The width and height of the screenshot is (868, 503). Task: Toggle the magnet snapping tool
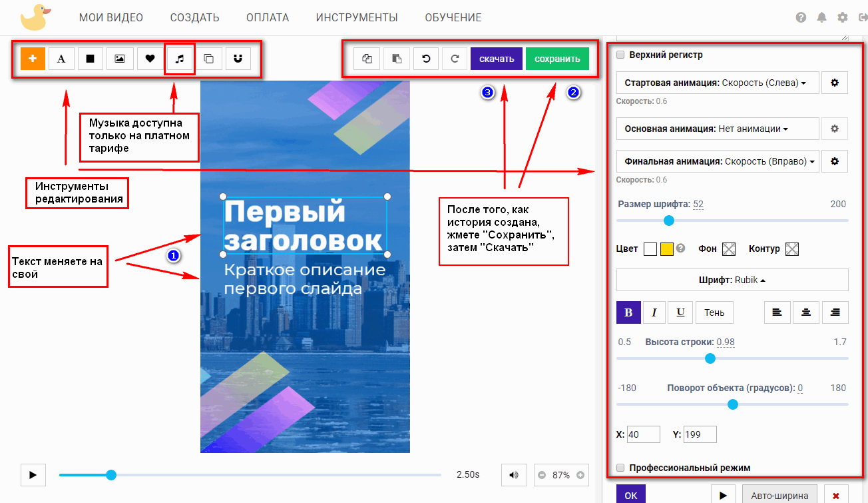tap(238, 59)
